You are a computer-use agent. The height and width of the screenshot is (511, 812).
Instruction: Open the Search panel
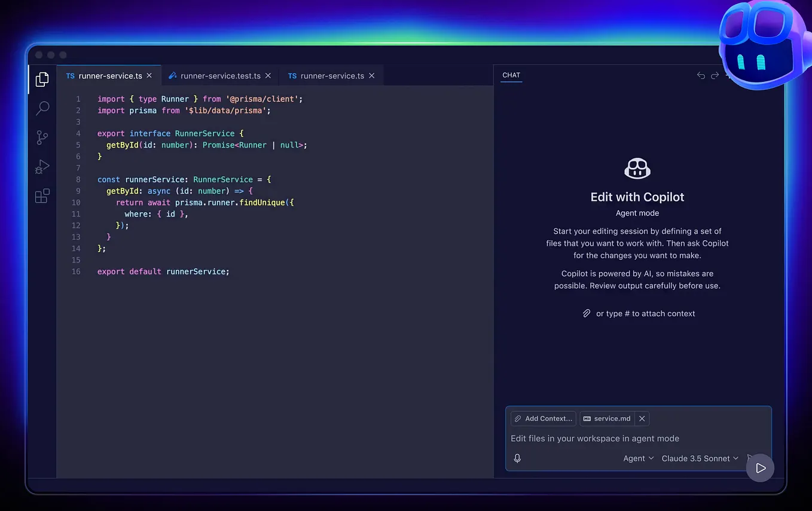(x=42, y=108)
